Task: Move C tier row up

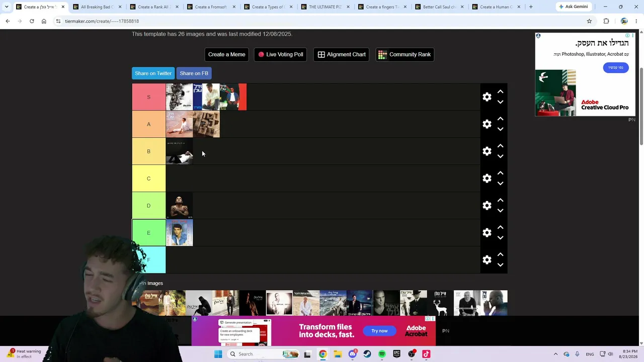Action: point(500,173)
